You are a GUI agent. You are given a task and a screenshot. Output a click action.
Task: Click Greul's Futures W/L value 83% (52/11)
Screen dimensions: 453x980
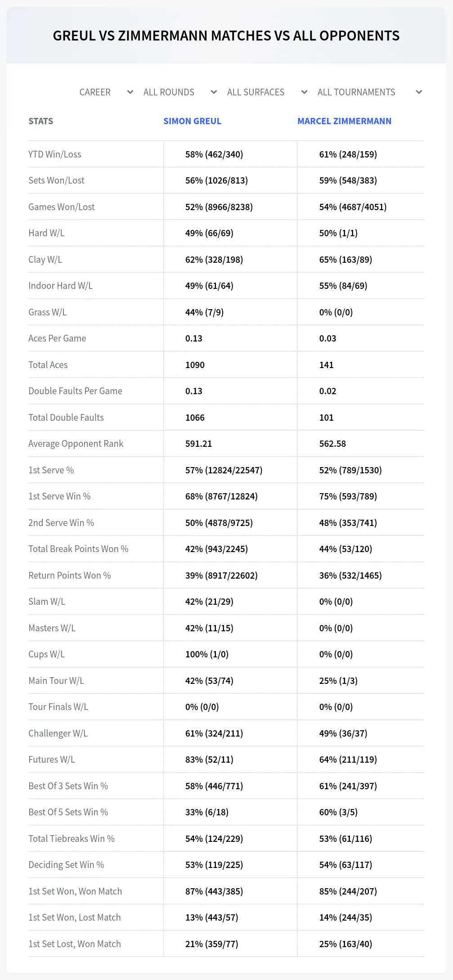(209, 760)
